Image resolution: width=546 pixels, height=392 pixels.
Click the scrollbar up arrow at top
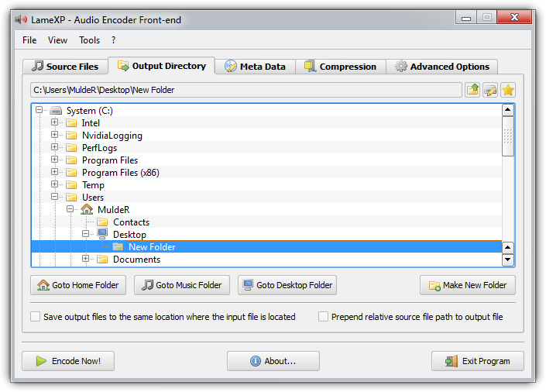[x=508, y=110]
